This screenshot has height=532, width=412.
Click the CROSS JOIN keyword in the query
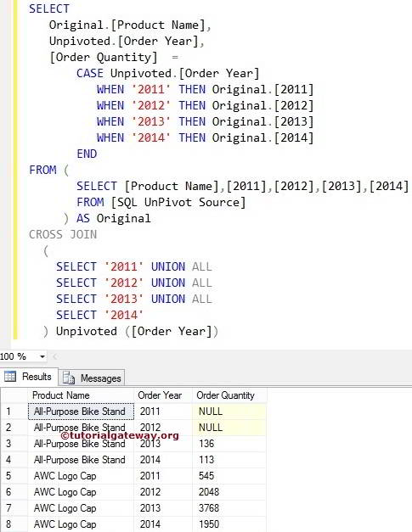[x=63, y=234]
